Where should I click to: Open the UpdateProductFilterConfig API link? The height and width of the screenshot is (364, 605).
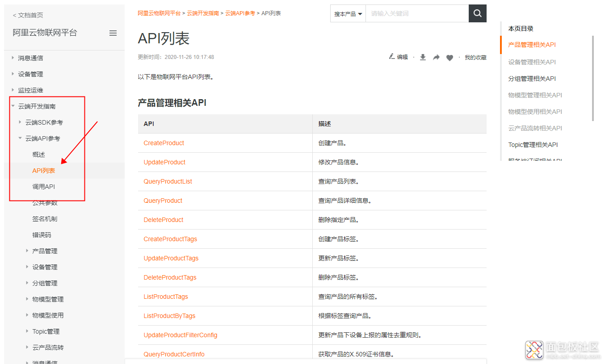pos(181,335)
